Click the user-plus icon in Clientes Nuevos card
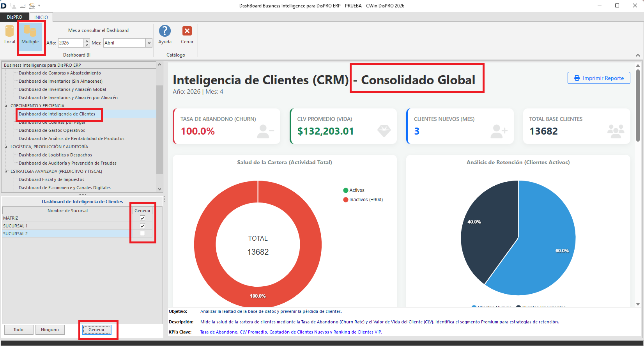This screenshot has width=644, height=346. click(499, 131)
